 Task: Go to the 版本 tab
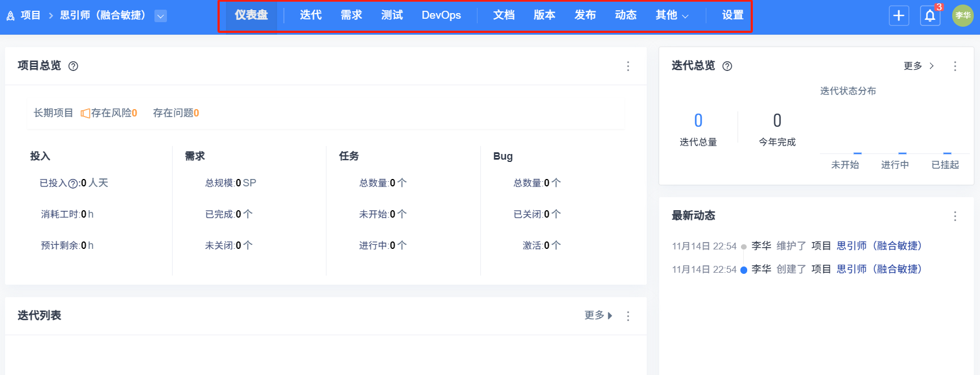pos(545,15)
